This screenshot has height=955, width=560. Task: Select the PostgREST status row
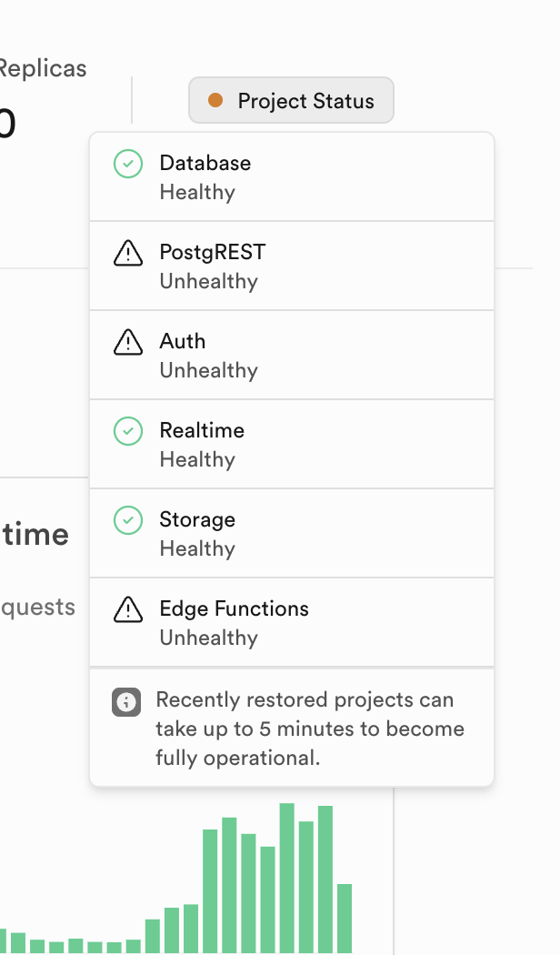[291, 266]
